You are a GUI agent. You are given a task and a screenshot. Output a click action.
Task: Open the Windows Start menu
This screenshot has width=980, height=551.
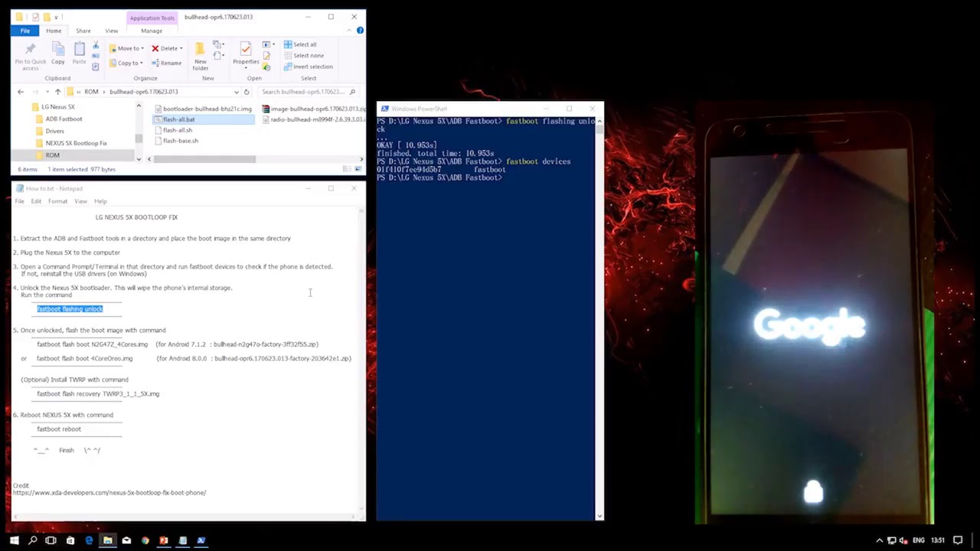pos(14,540)
